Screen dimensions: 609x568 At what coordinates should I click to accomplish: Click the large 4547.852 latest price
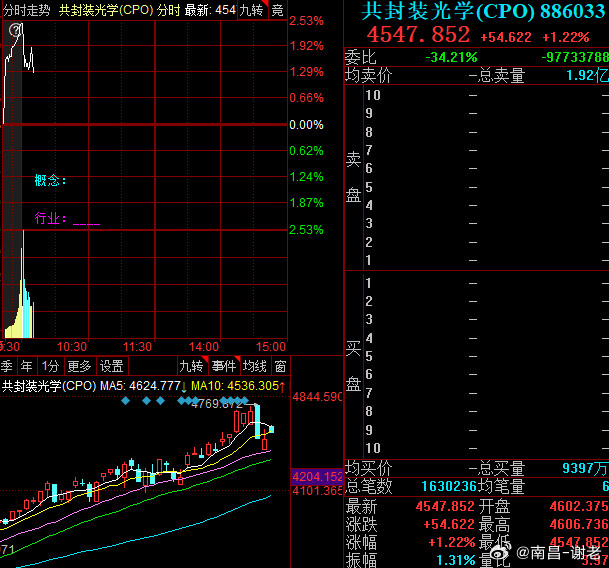(418, 35)
